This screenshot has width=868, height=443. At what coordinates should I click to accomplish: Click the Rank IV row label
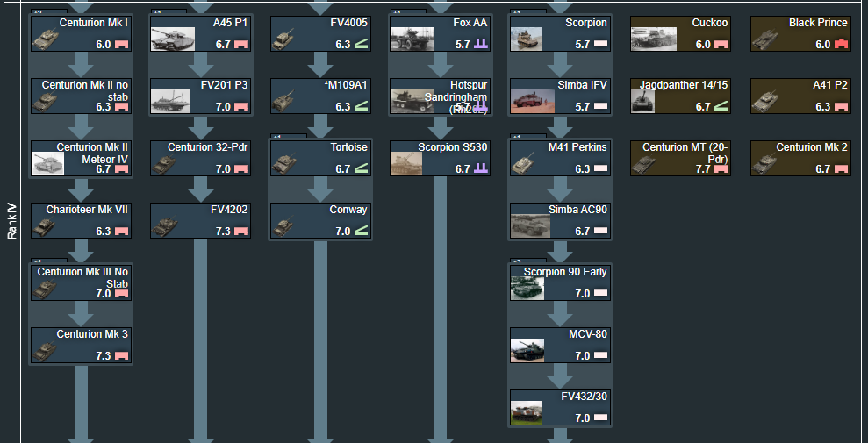point(12,221)
